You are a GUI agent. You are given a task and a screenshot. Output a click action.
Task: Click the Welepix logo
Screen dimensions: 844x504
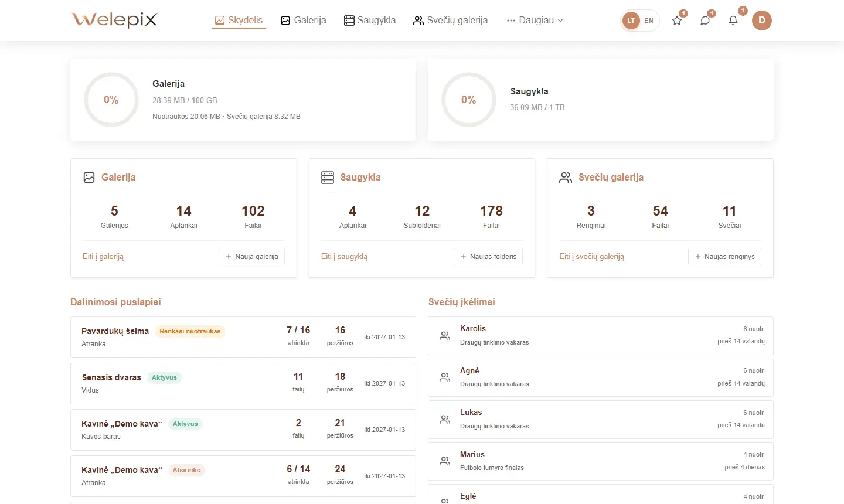[x=114, y=20]
